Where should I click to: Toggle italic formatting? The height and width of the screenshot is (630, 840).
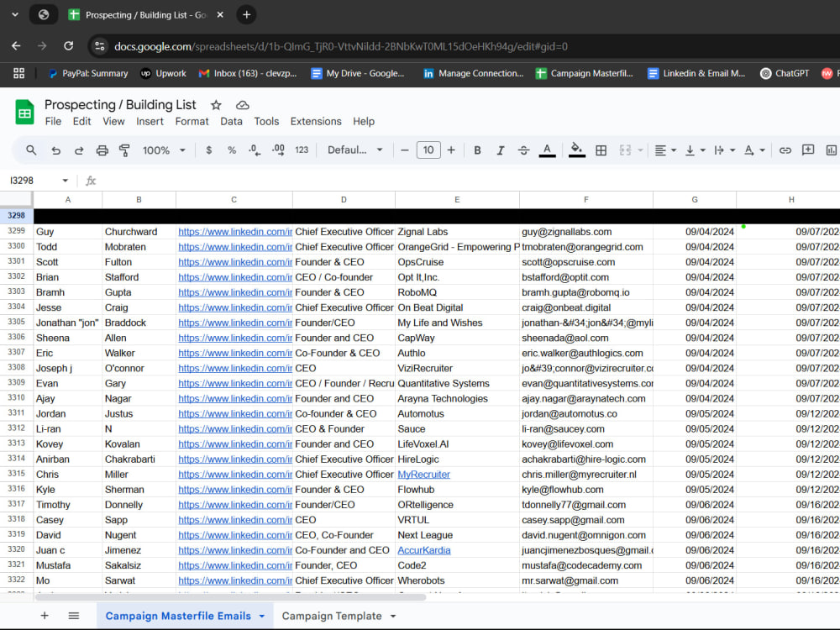click(x=501, y=150)
